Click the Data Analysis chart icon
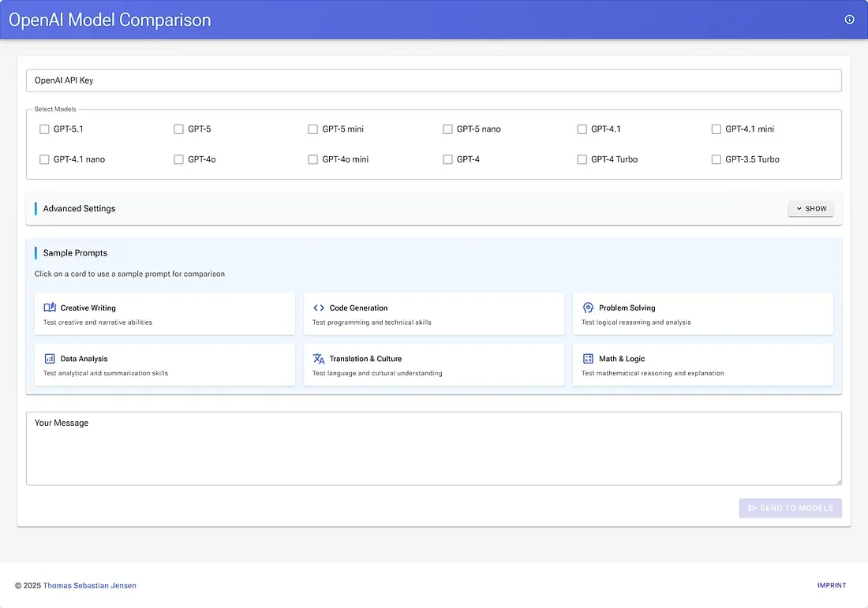This screenshot has height=608, width=868. tap(50, 358)
